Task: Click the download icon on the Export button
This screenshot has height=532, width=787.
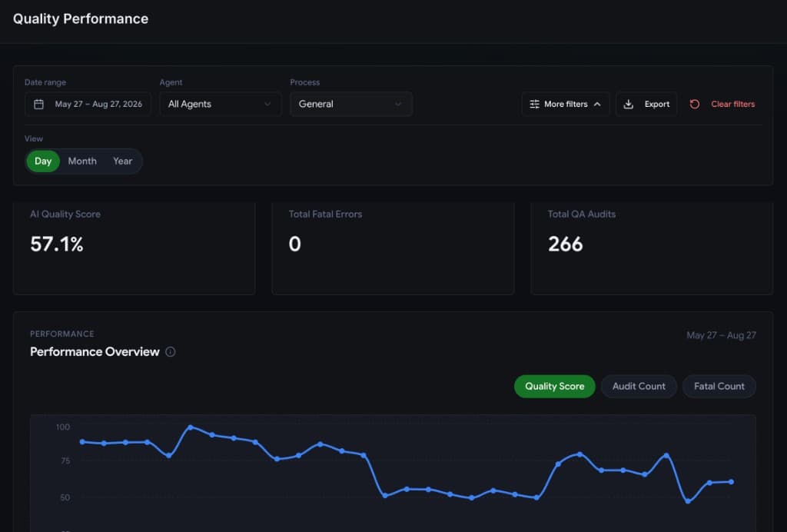Action: pyautogui.click(x=629, y=104)
